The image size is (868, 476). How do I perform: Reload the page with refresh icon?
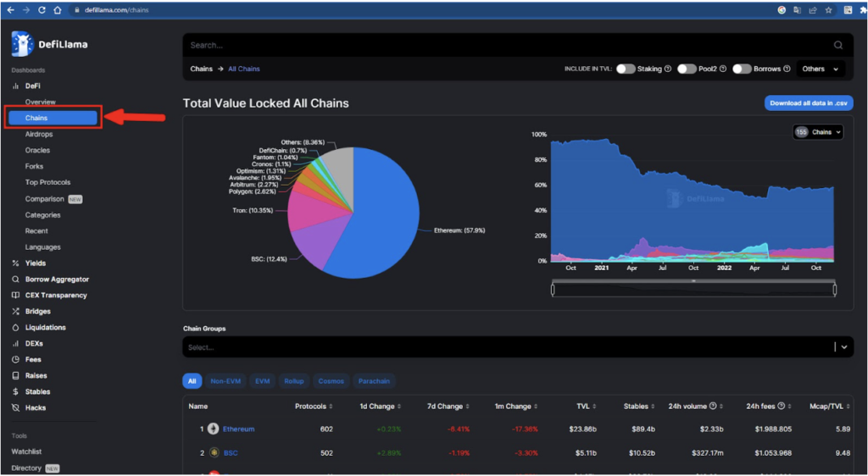(42, 10)
